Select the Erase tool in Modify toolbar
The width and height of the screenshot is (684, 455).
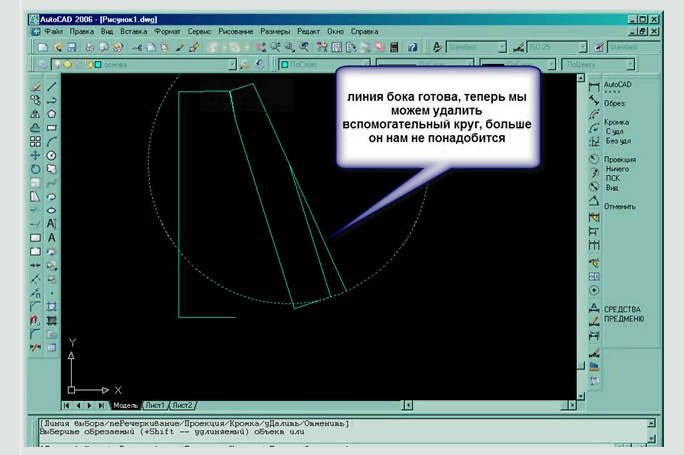(35, 87)
